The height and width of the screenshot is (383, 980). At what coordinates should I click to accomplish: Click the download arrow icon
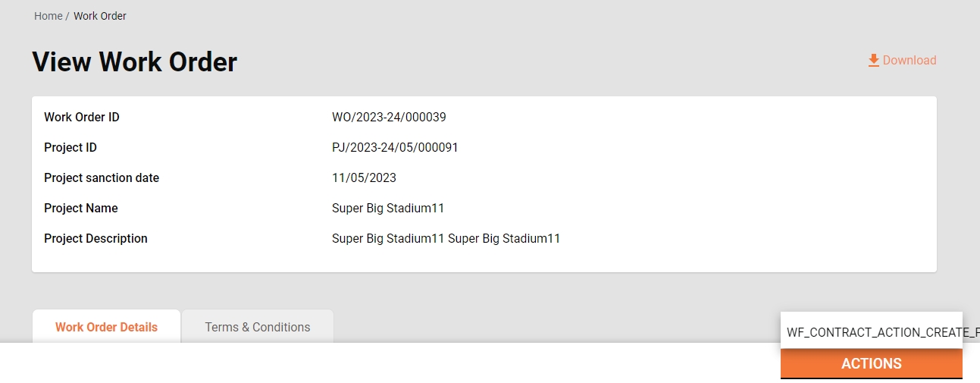tap(873, 61)
